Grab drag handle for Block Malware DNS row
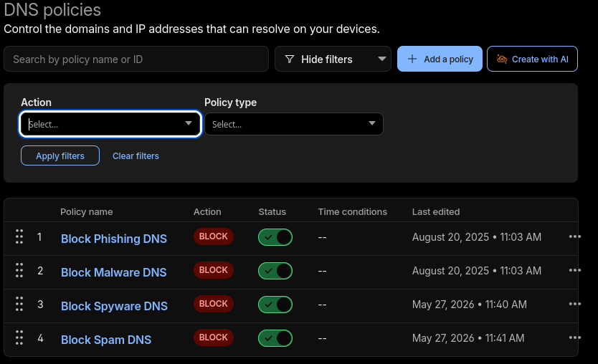Viewport: 598px width, 364px height. tap(19, 270)
